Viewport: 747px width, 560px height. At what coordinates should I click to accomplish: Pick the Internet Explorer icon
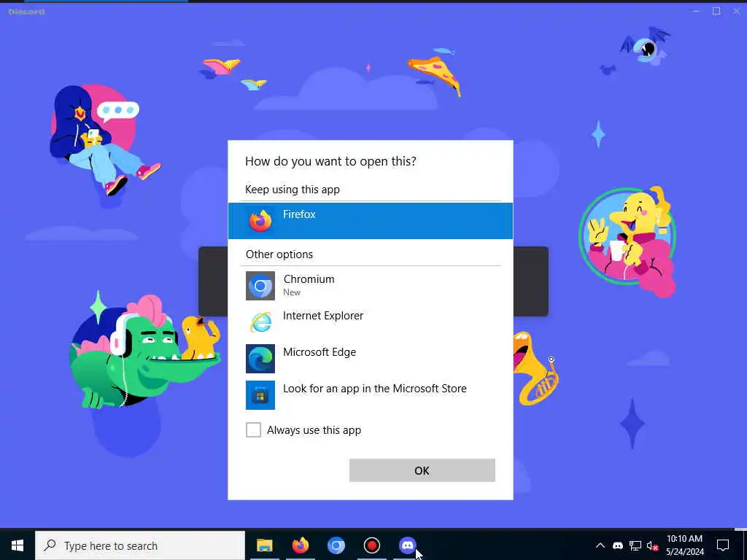(260, 322)
